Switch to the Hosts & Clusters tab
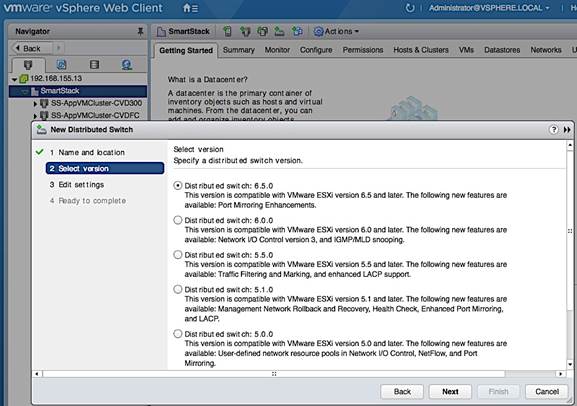The image size is (577, 406). click(421, 50)
